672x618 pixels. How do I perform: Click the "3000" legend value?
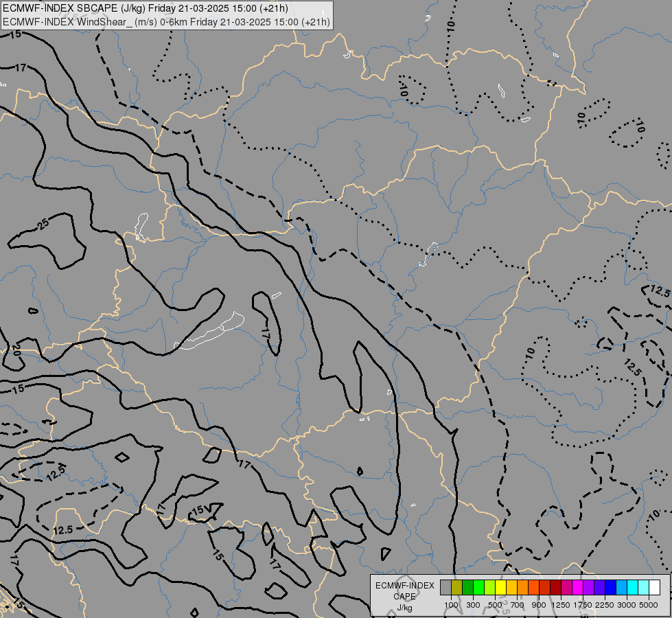point(627,605)
